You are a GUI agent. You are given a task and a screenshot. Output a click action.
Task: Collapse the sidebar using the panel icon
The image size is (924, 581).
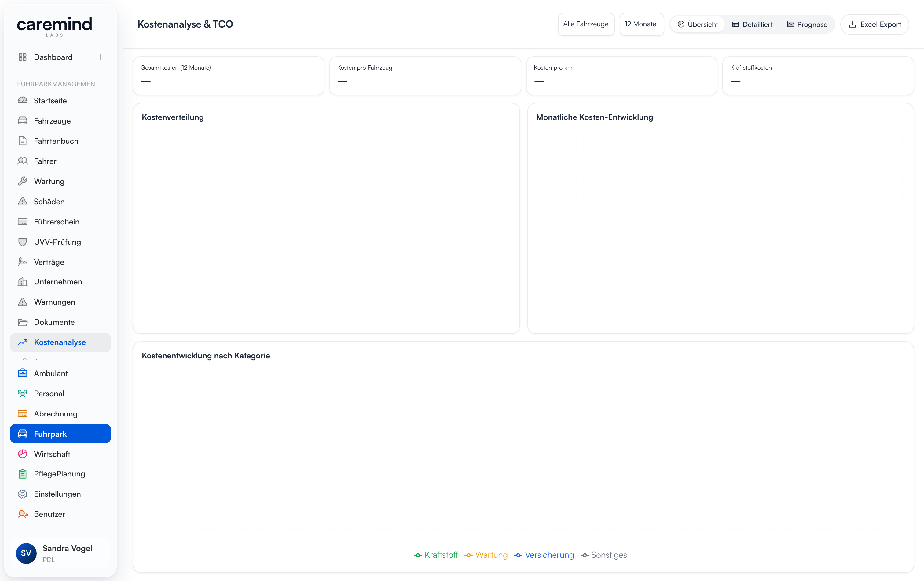click(96, 57)
